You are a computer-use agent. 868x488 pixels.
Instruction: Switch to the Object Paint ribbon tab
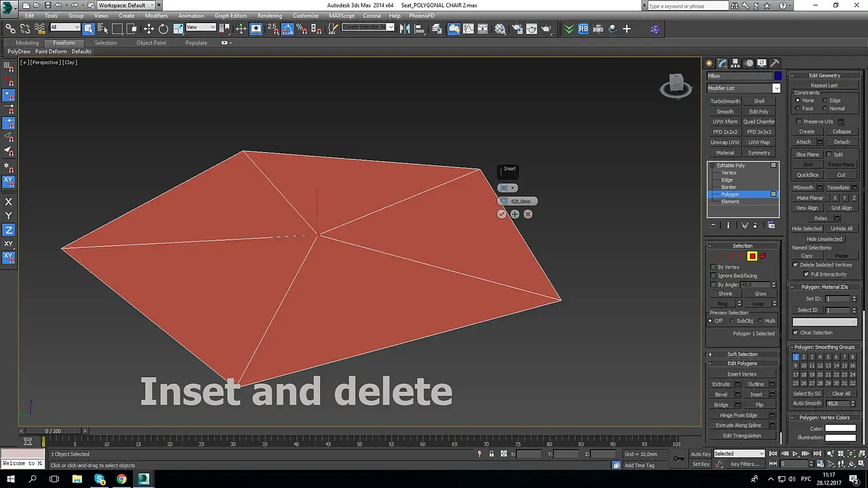[x=151, y=43]
